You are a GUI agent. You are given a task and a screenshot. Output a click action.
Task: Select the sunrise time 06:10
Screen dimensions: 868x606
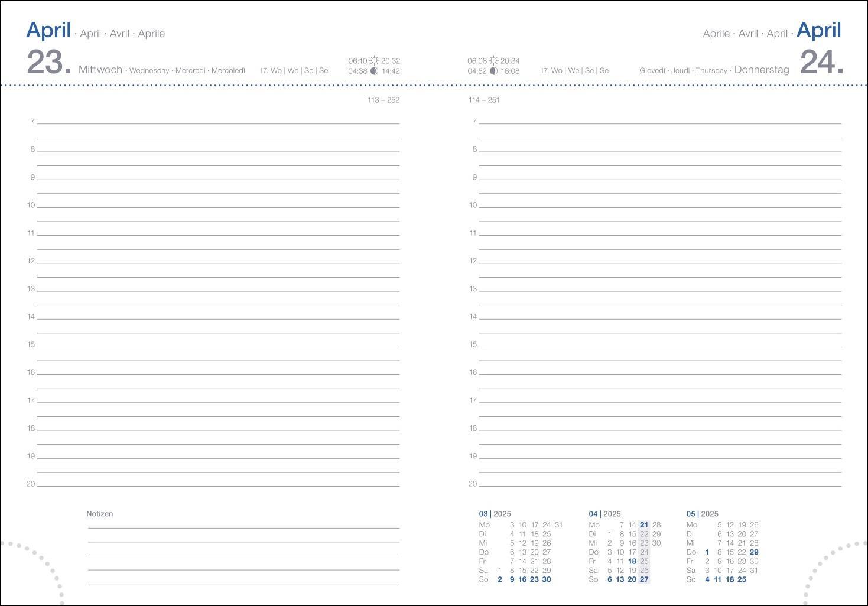357,61
